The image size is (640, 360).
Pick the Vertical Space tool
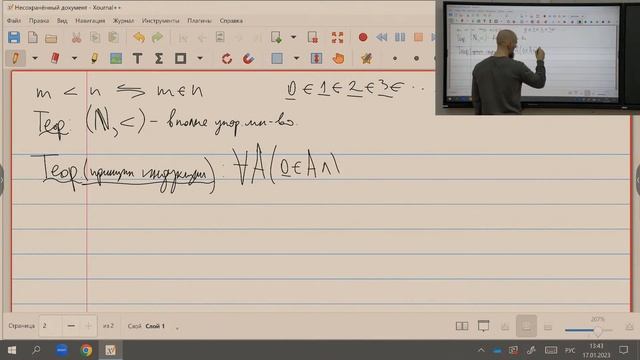[316, 58]
